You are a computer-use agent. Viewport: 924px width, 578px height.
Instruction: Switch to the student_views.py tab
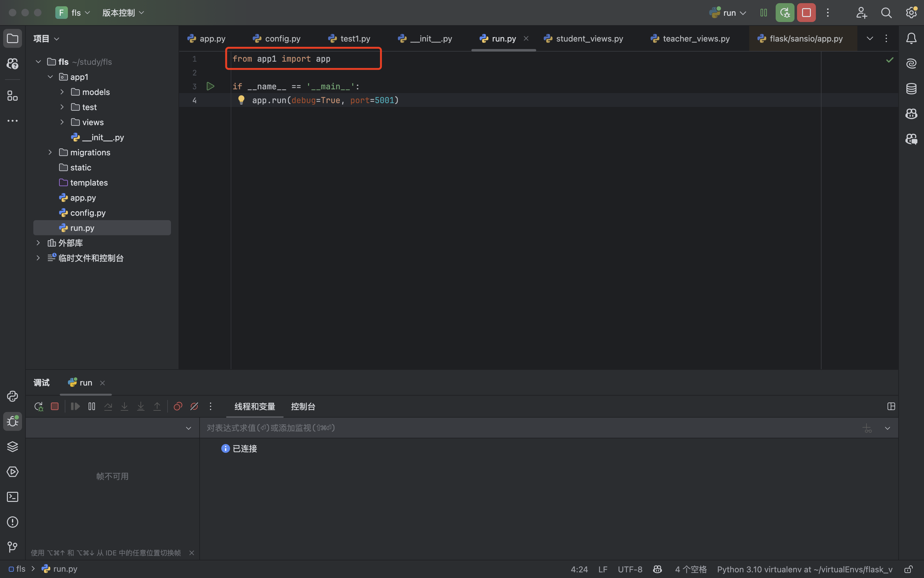pos(589,39)
